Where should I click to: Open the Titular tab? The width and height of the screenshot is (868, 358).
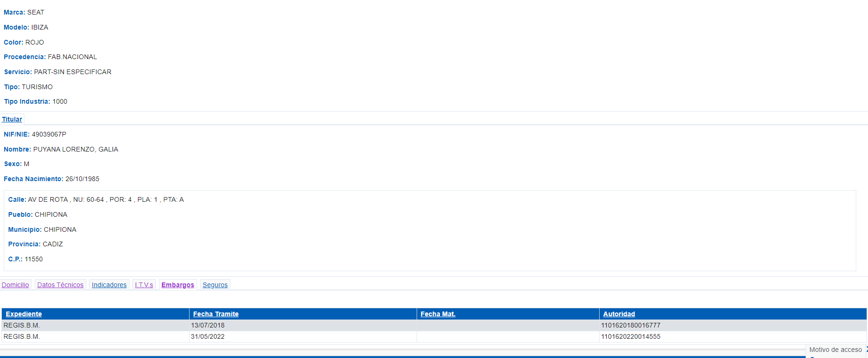pyautogui.click(x=12, y=119)
